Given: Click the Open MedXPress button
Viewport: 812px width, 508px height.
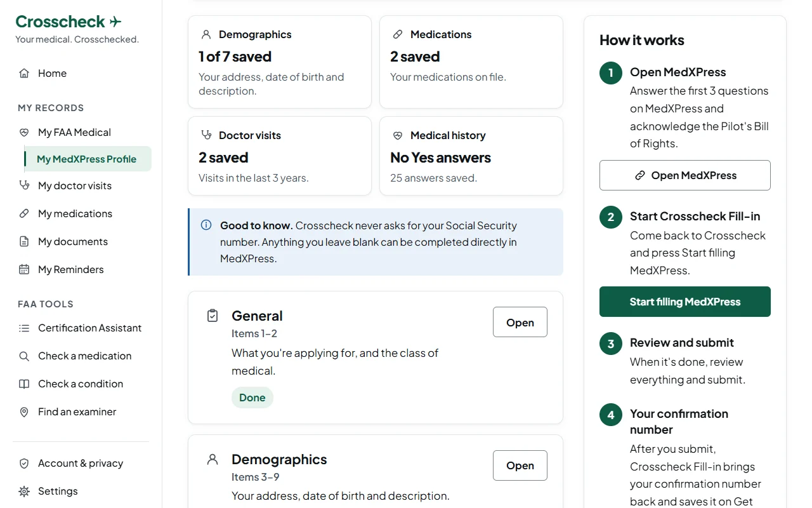Looking at the screenshot, I should point(685,175).
